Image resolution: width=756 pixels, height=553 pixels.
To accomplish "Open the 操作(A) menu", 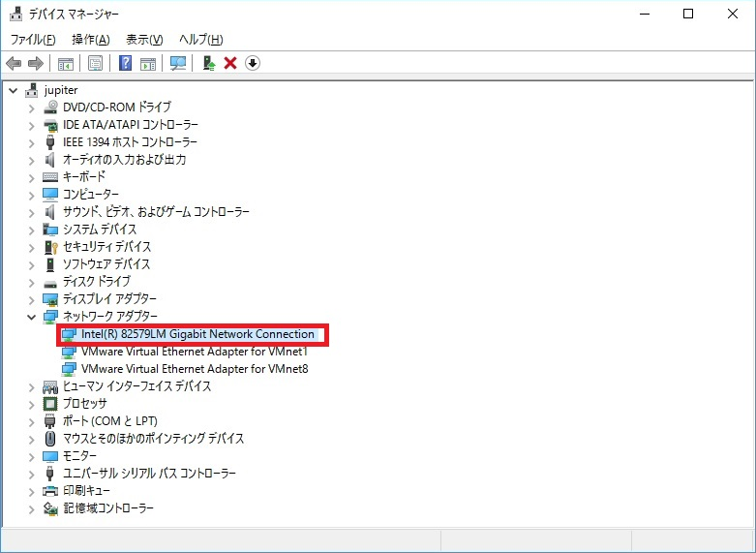I will pyautogui.click(x=91, y=40).
